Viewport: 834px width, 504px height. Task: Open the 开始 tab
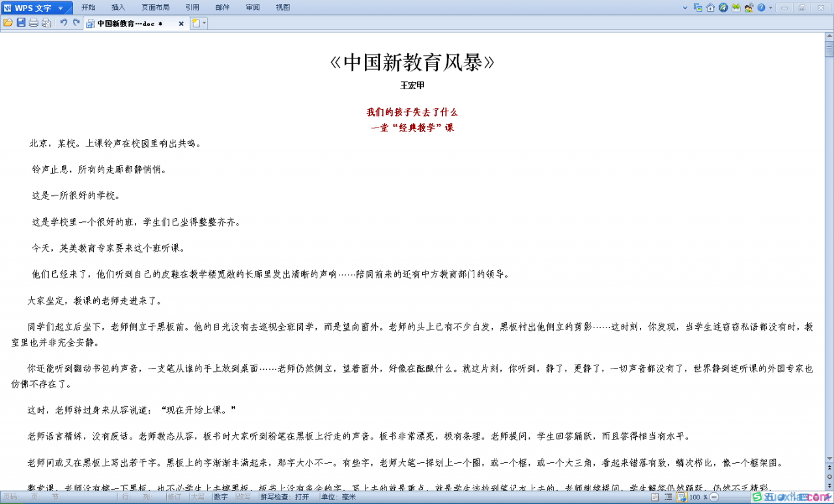point(88,7)
